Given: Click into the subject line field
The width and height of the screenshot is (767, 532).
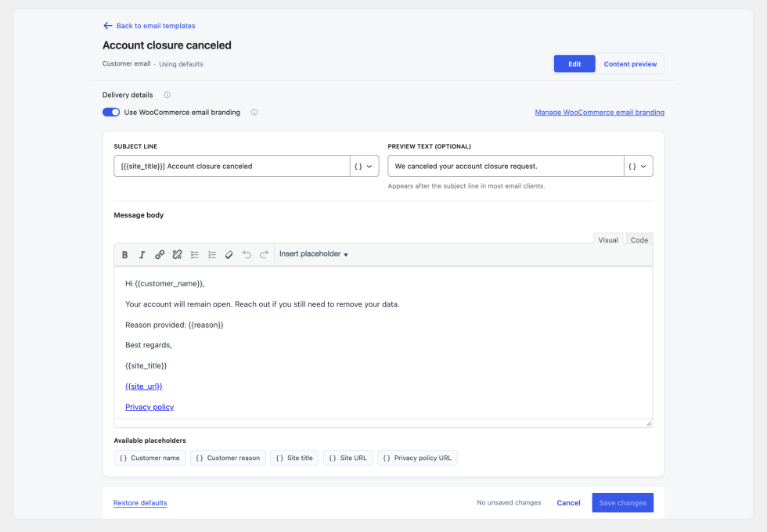Looking at the screenshot, I should tap(232, 166).
